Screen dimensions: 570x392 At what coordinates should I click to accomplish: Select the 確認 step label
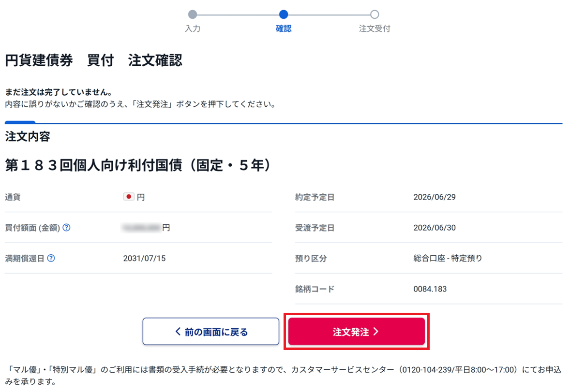click(x=284, y=29)
